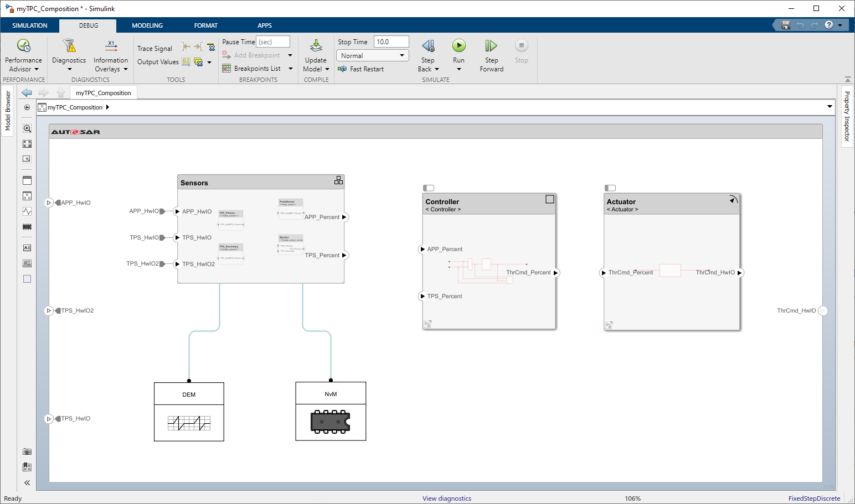Click the View diagnostics link

click(x=446, y=498)
